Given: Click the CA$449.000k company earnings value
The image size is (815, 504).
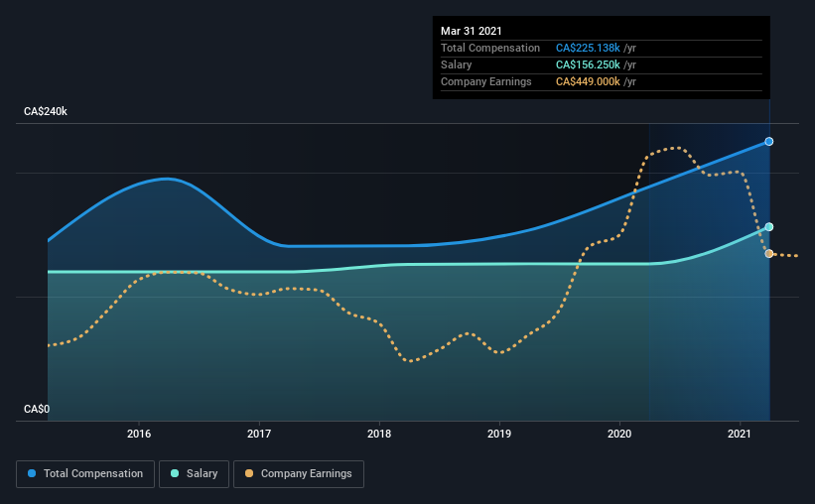Looking at the screenshot, I should [588, 81].
